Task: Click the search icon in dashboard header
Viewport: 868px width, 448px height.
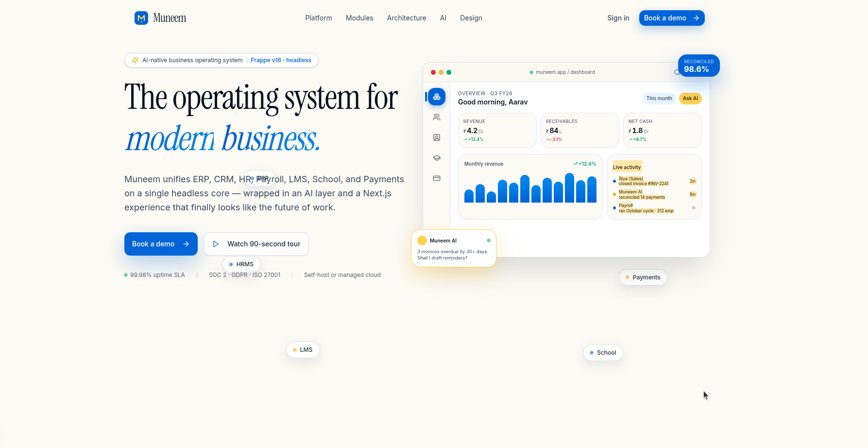Action: [x=677, y=72]
